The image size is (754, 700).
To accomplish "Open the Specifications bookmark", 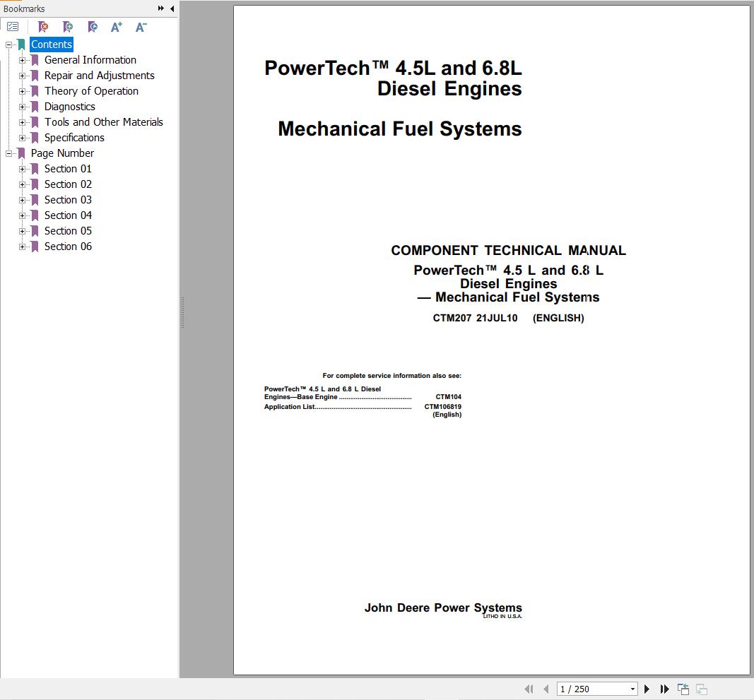I will point(74,138).
